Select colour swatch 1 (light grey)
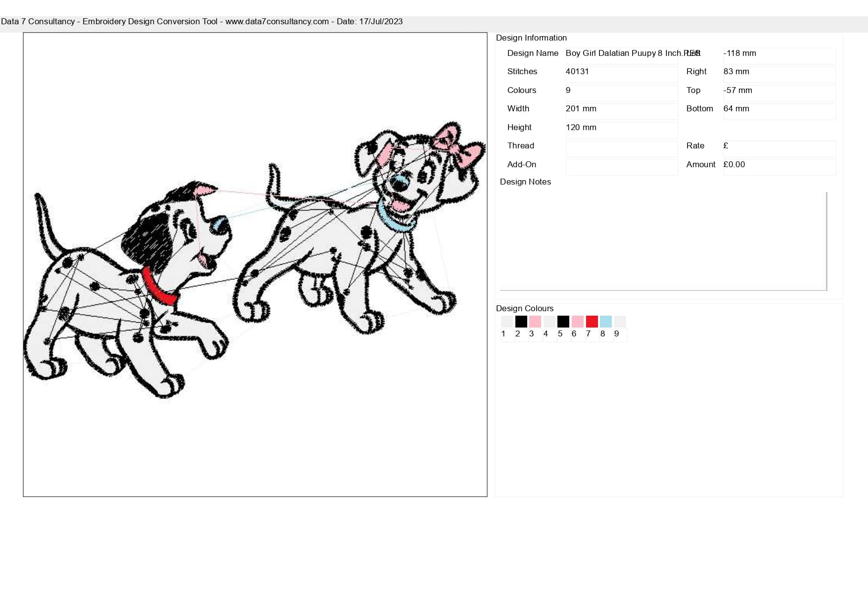Image resolution: width=868 pixels, height=614 pixels. (507, 322)
